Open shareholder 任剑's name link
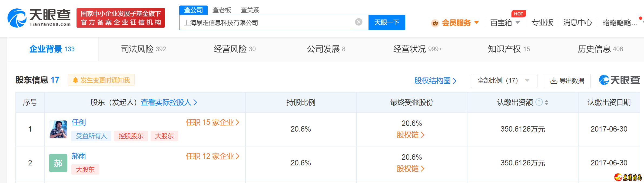 click(x=79, y=122)
